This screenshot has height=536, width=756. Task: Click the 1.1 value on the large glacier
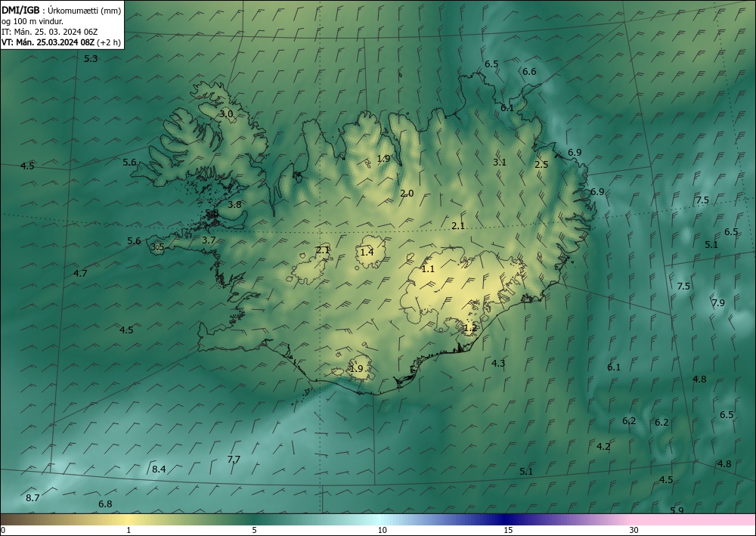pyautogui.click(x=428, y=269)
